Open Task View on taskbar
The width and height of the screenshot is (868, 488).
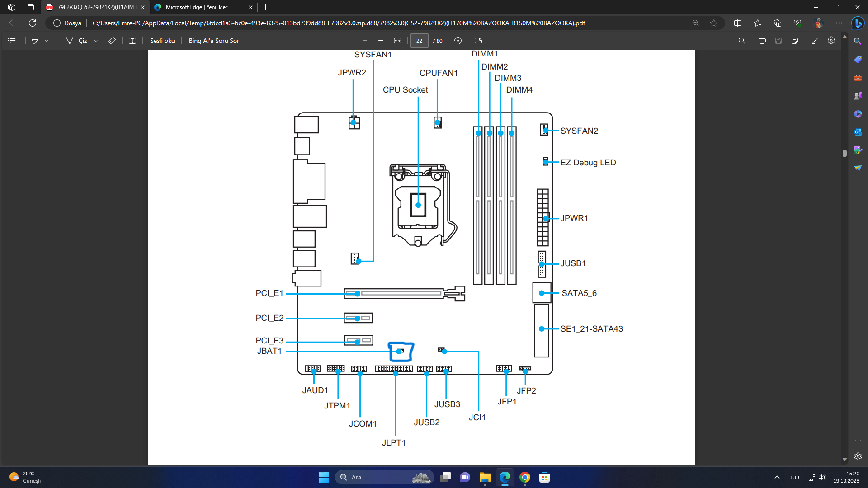pyautogui.click(x=445, y=477)
